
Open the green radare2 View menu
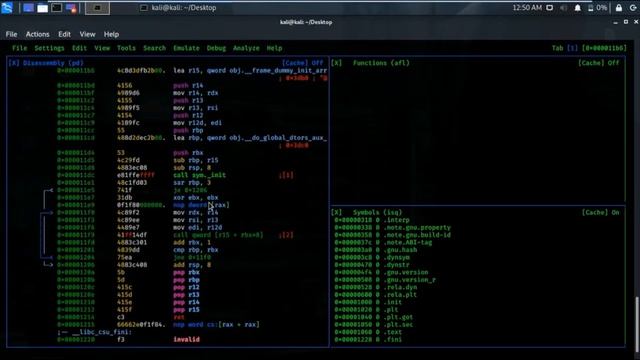click(102, 48)
